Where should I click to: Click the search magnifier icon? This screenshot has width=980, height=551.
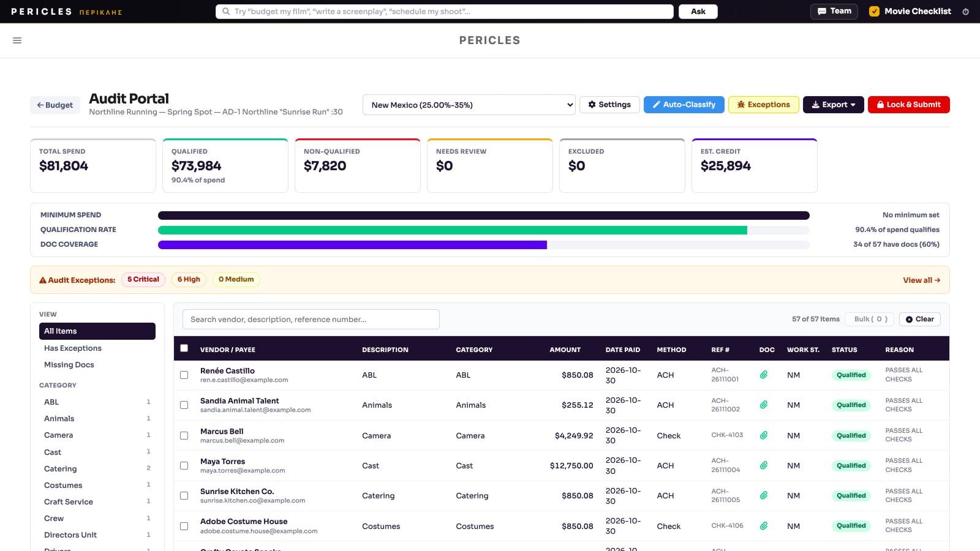tap(226, 12)
